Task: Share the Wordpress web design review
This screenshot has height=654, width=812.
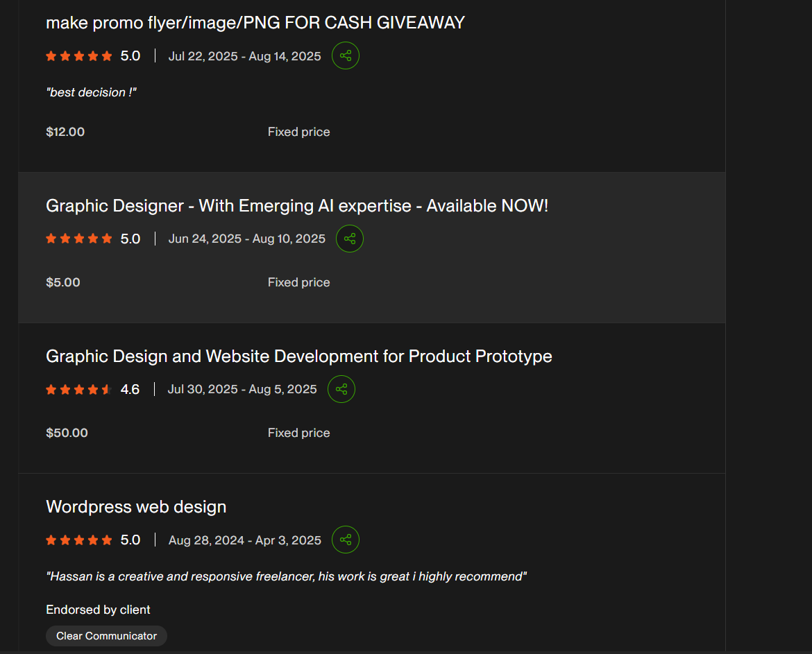Action: pyautogui.click(x=346, y=540)
